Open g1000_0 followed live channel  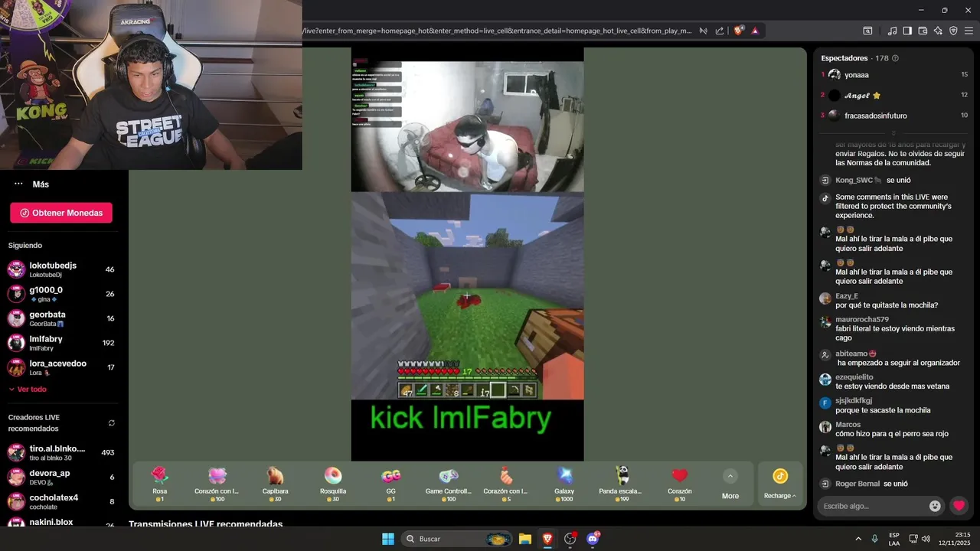point(61,294)
